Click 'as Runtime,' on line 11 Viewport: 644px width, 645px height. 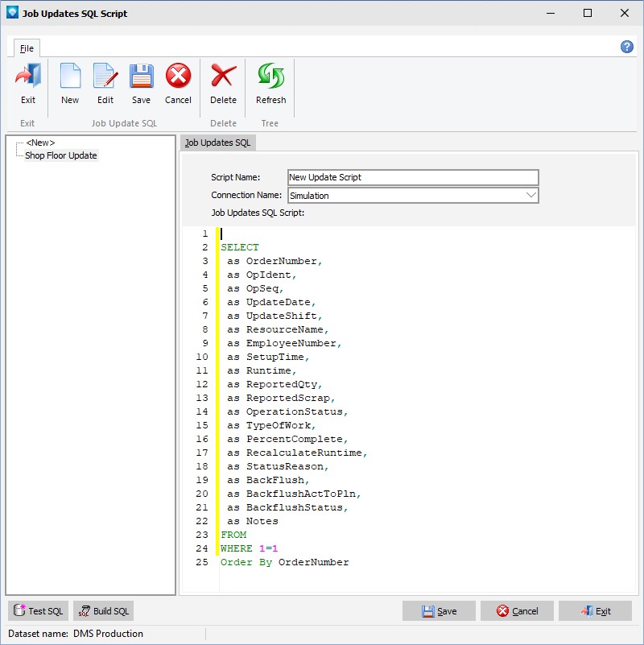click(262, 370)
